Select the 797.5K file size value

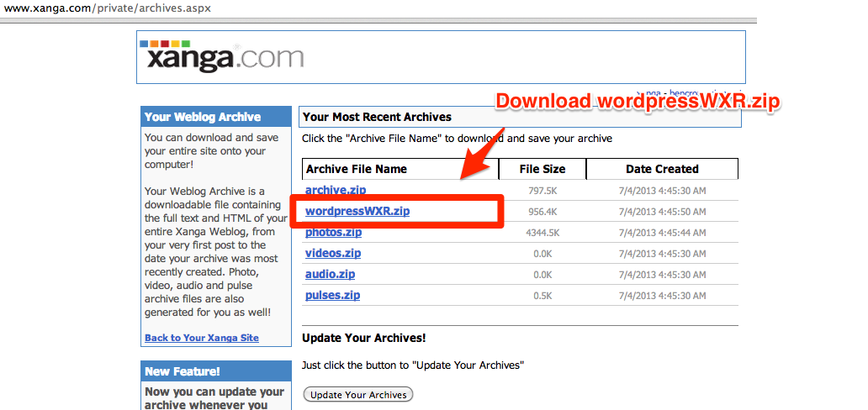tap(542, 191)
